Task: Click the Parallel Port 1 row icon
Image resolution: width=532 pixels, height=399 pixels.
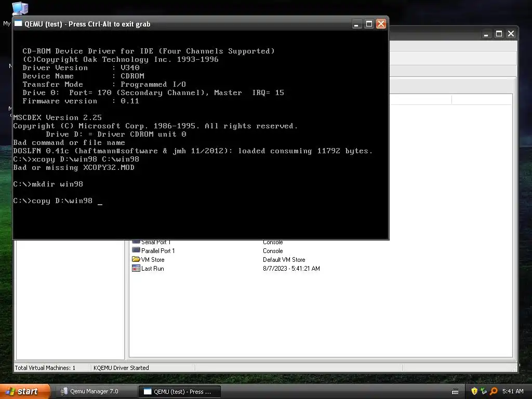Action: click(x=136, y=250)
